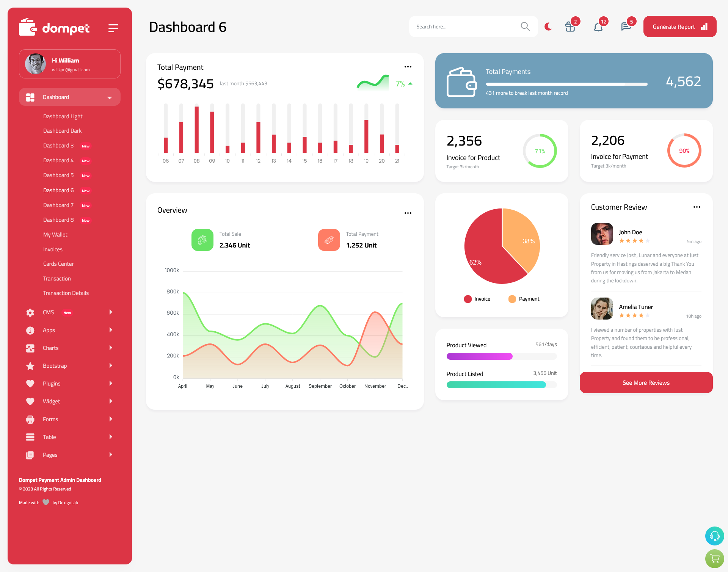728x572 pixels.
Task: Click the hamburger menu icon
Action: pos(113,28)
